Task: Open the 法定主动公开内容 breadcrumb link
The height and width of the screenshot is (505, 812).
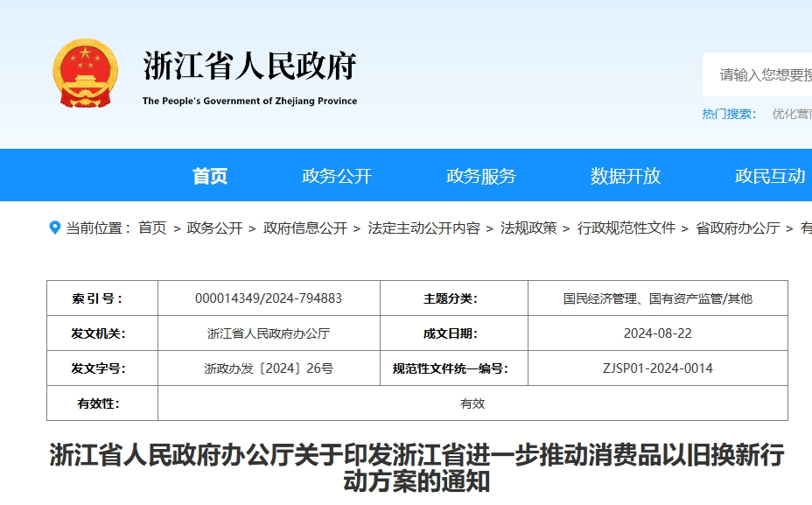Action: (423, 228)
